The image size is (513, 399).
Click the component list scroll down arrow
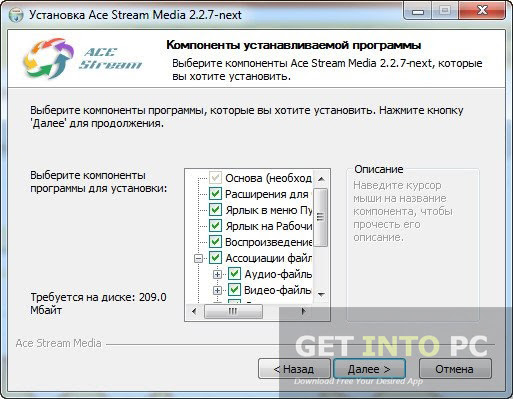pyautogui.click(x=321, y=295)
